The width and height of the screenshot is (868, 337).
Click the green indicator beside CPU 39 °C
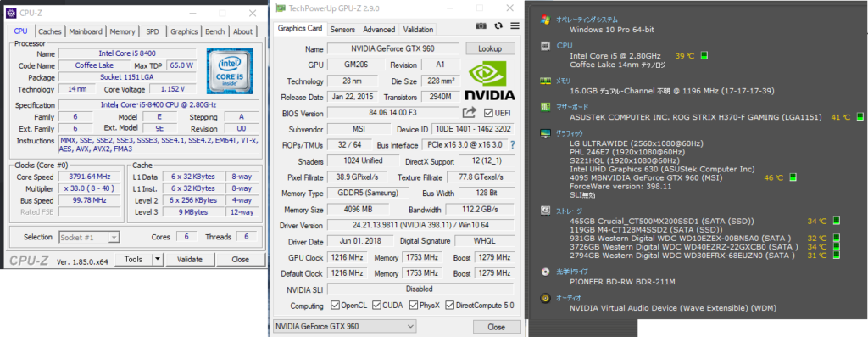coord(704,55)
